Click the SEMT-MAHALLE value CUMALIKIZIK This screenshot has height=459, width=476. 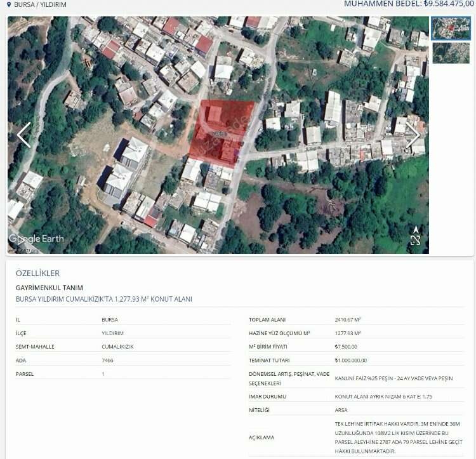coord(117,347)
